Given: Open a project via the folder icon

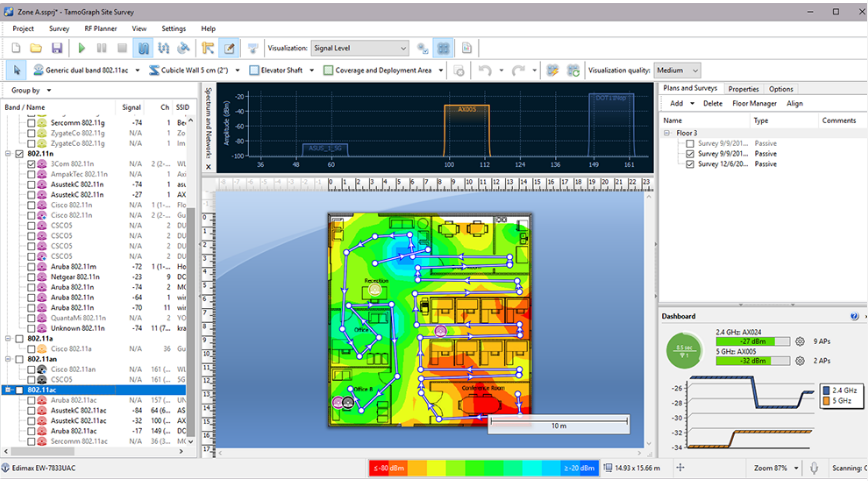Looking at the screenshot, I should 36,48.
